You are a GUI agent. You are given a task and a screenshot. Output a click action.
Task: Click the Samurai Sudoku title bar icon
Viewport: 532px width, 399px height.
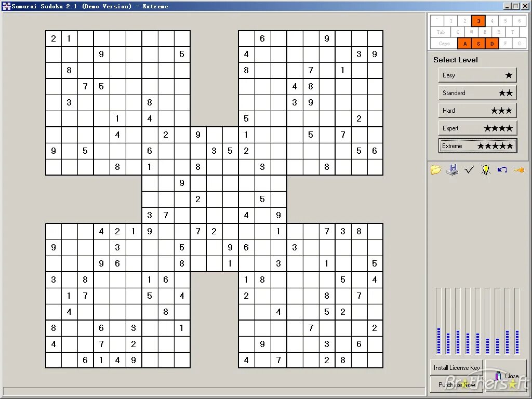click(6, 6)
